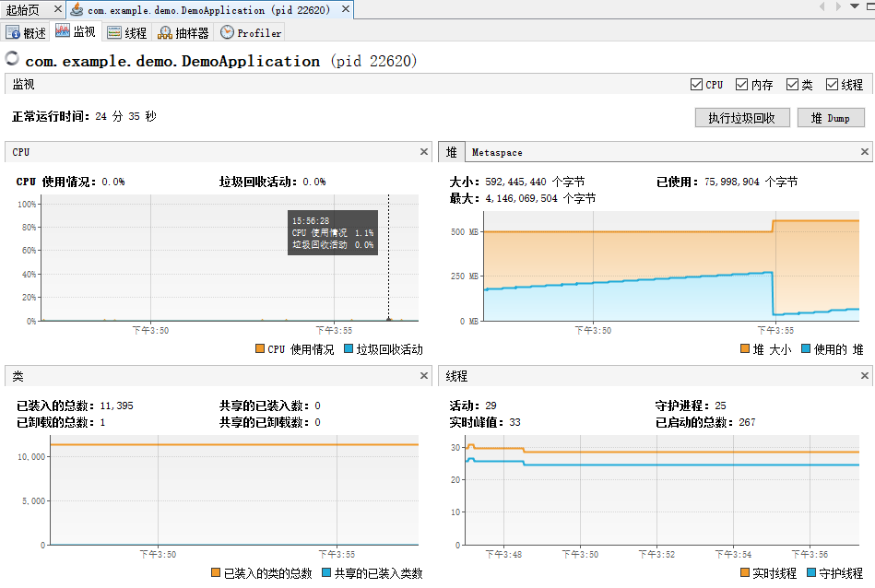Click the orange CPU 使用情况 legend swatch
The width and height of the screenshot is (875, 588).
tap(259, 348)
